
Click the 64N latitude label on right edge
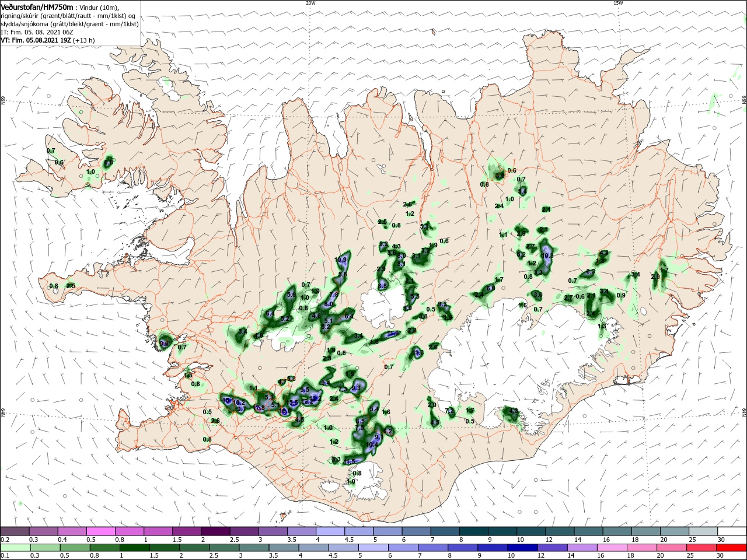pos(744,412)
